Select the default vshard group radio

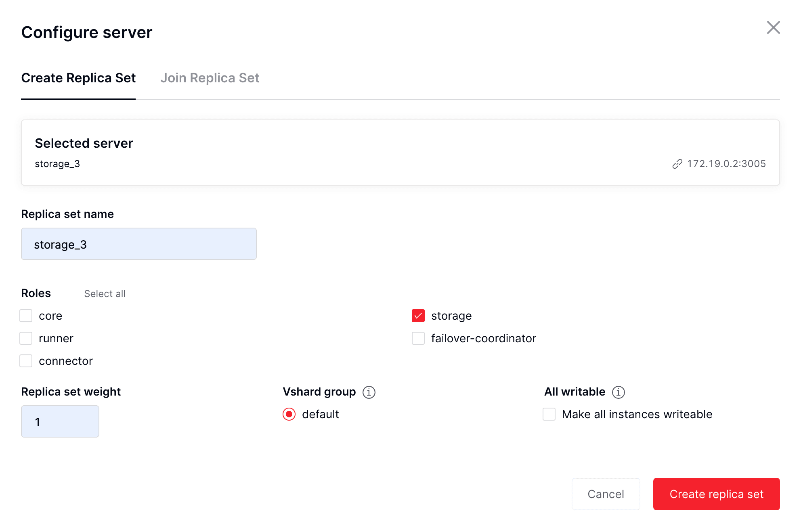289,414
